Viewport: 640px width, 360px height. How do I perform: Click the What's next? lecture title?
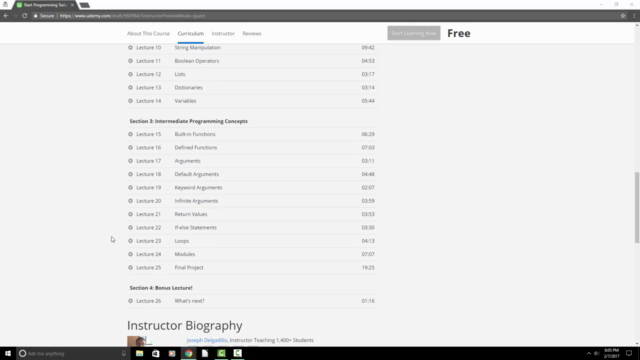[x=189, y=301]
